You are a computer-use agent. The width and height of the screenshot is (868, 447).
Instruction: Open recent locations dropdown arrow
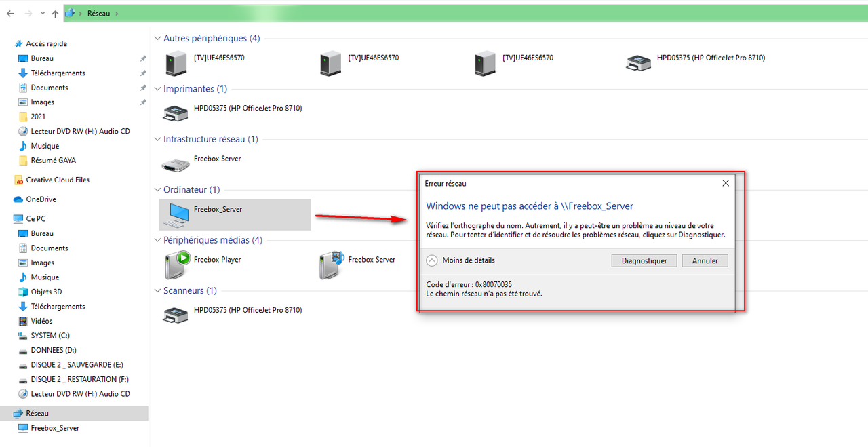(x=43, y=14)
